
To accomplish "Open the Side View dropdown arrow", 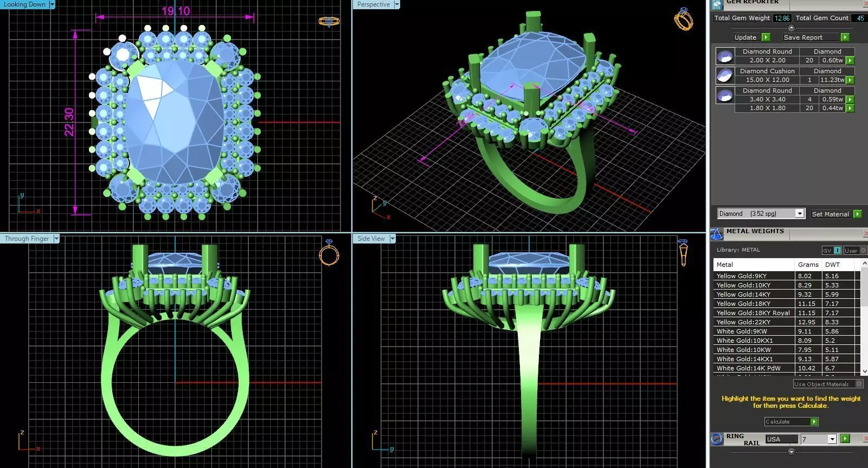I will [393, 239].
